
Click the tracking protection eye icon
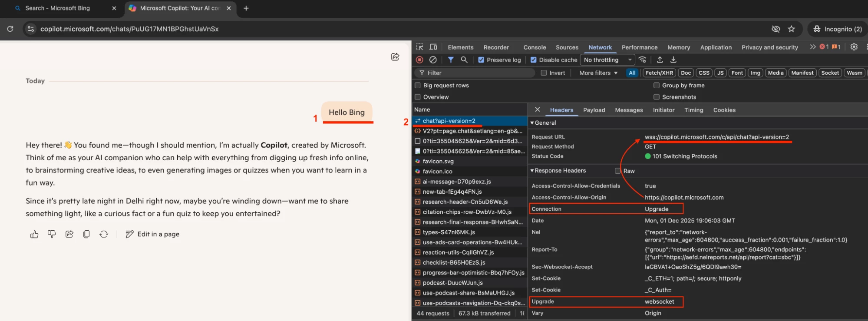(x=776, y=29)
